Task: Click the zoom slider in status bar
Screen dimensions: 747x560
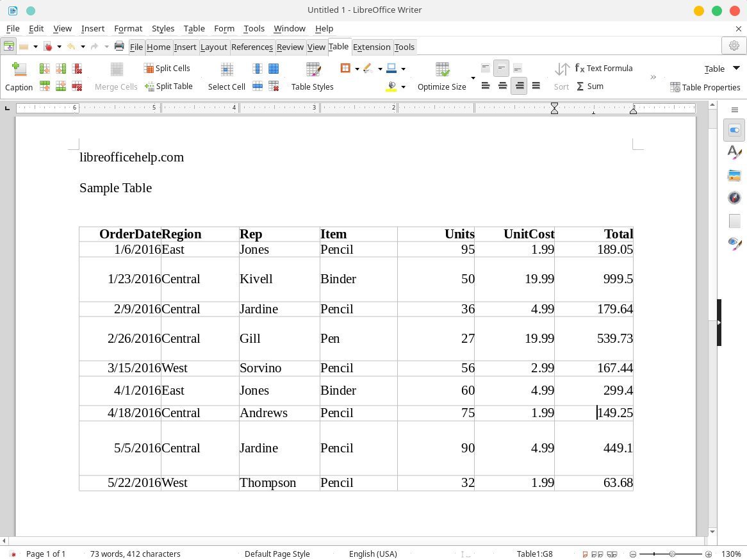Action: (671, 554)
